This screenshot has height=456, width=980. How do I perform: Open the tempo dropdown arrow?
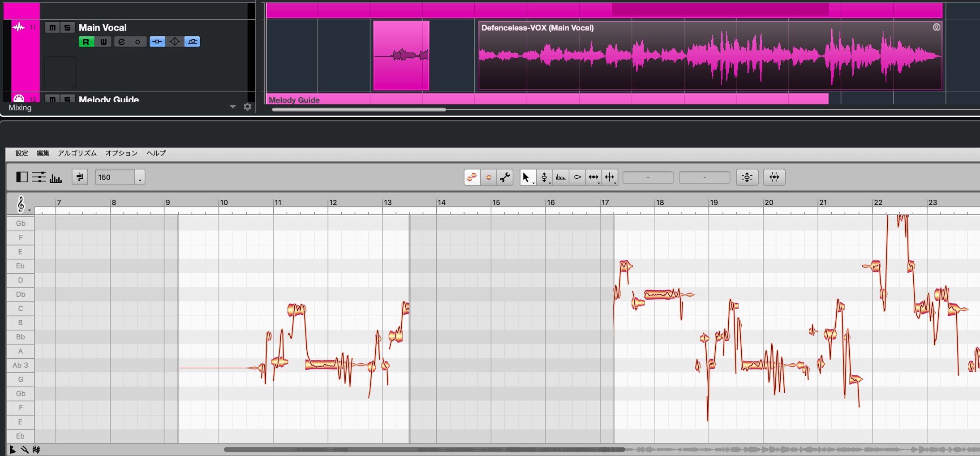pyautogui.click(x=140, y=177)
